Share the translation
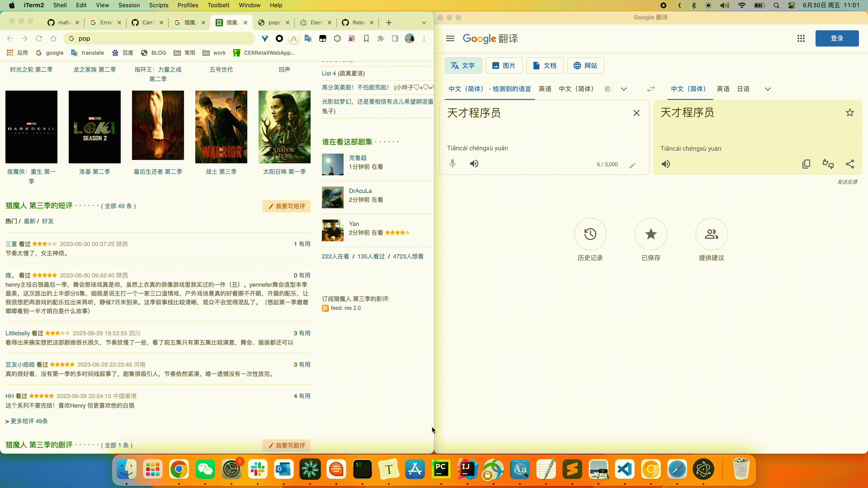Screen dimensions: 868x488 (x=850, y=164)
